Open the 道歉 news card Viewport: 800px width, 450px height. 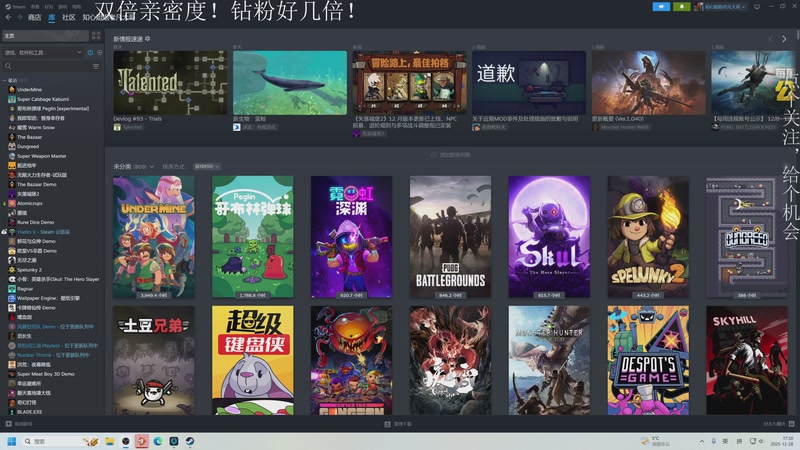point(529,83)
